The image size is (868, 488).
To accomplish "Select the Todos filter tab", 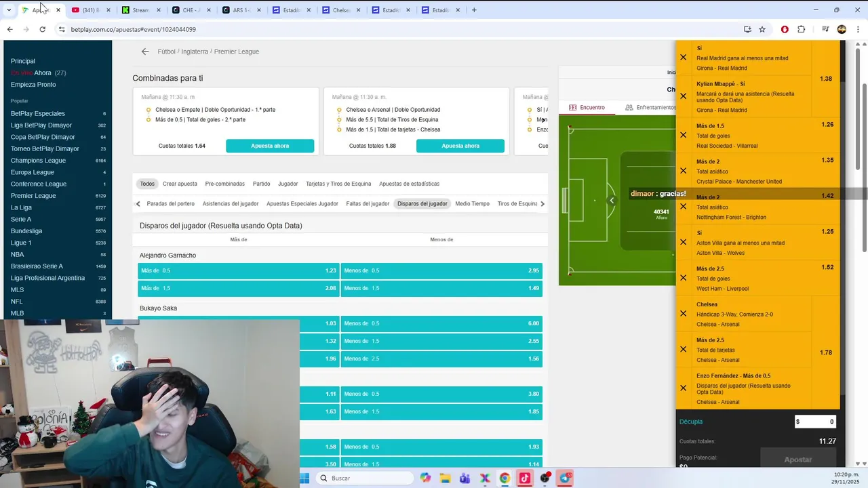I will [x=147, y=184].
